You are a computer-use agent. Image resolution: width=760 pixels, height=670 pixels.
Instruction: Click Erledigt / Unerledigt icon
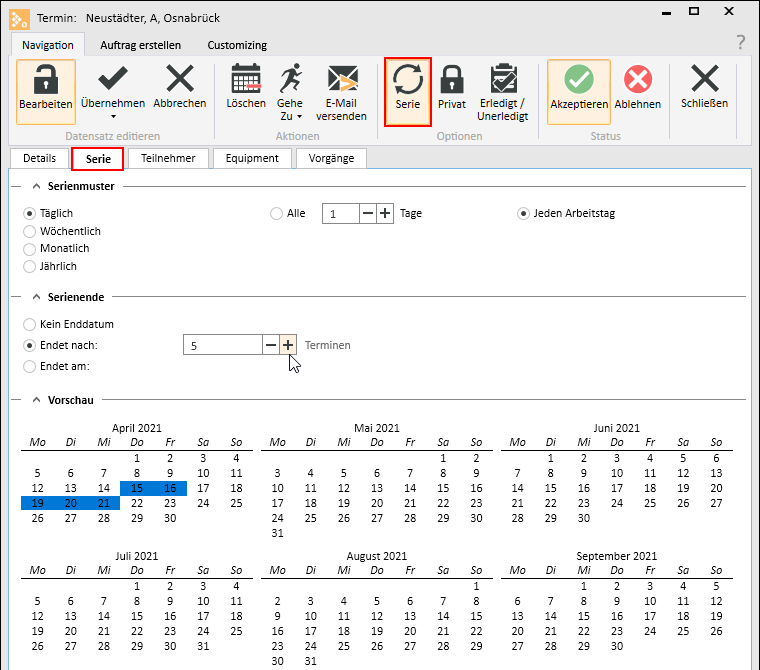tap(503, 82)
